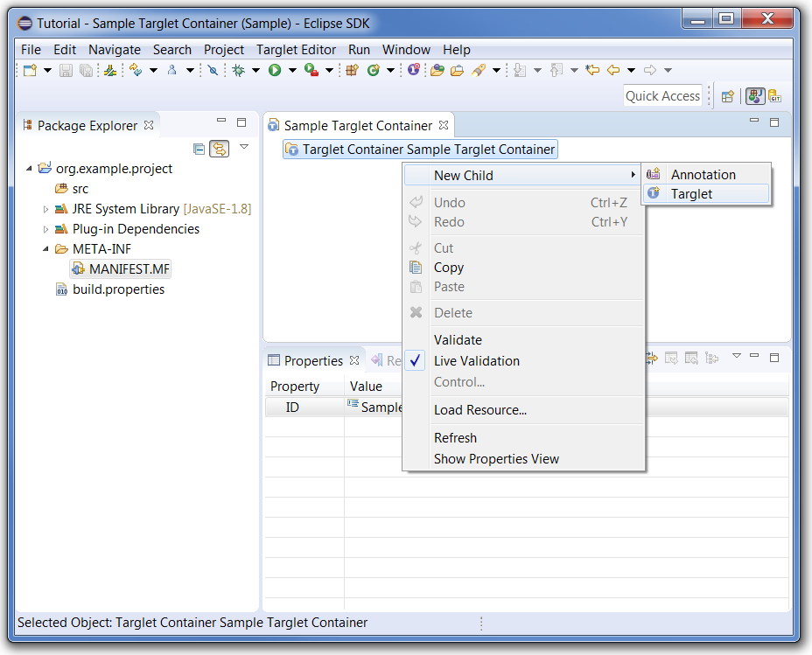Collapse All in Package Explorer
This screenshot has width=812, height=655.
point(199,150)
